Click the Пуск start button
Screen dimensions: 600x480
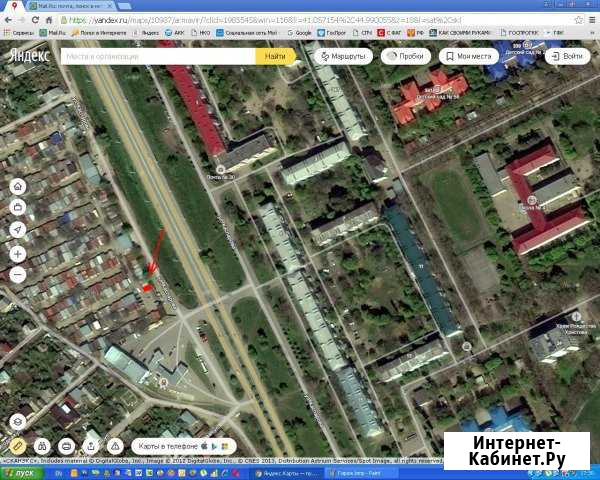pyautogui.click(x=21, y=473)
